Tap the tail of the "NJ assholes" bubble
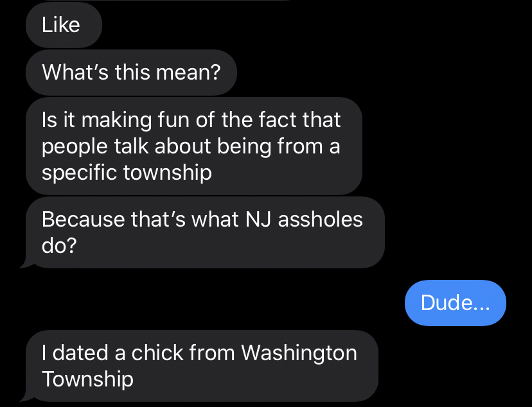532x407 pixels. pos(26,263)
